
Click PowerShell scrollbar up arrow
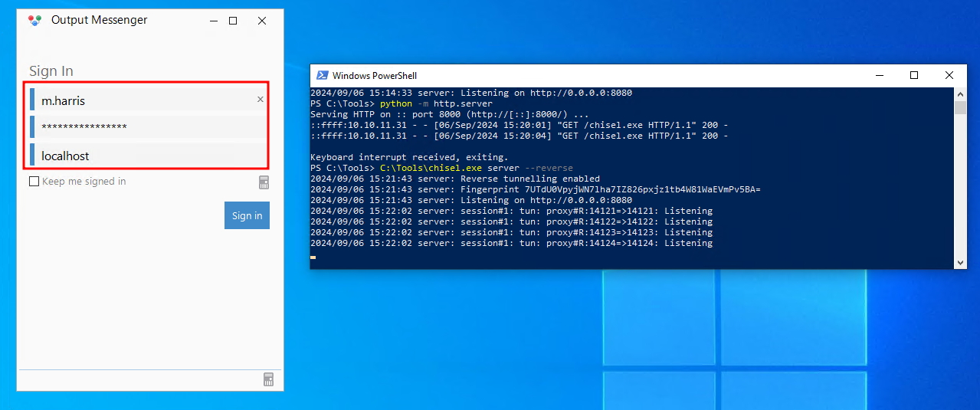click(960, 93)
